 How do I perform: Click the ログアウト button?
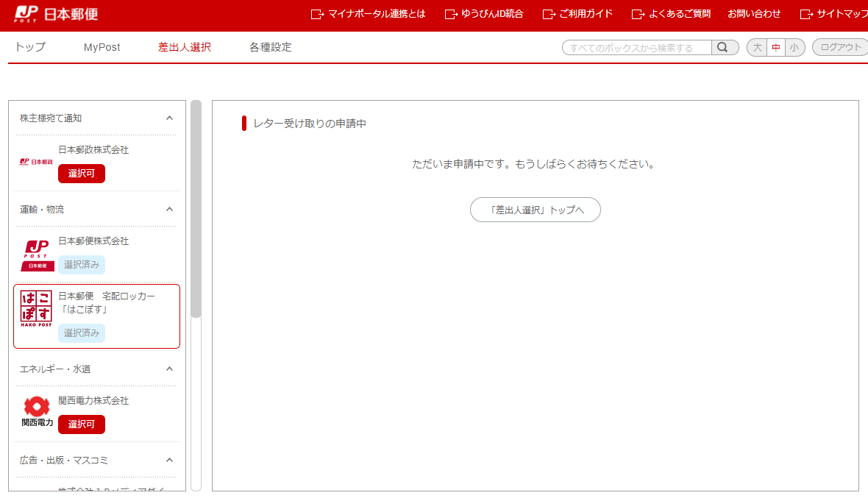[x=840, y=48]
